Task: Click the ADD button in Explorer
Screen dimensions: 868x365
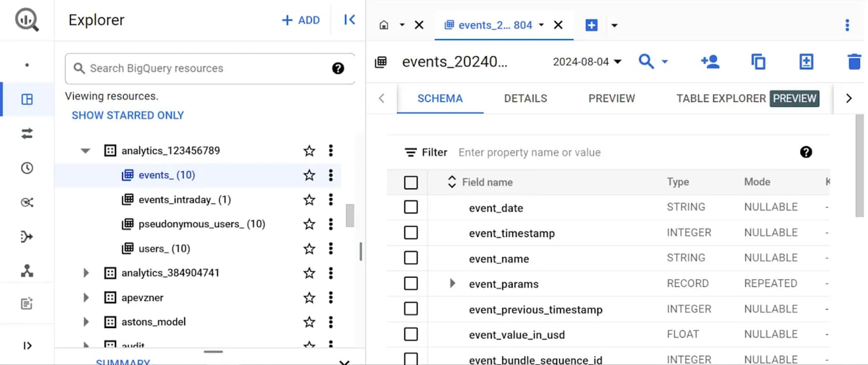Action: tap(301, 20)
